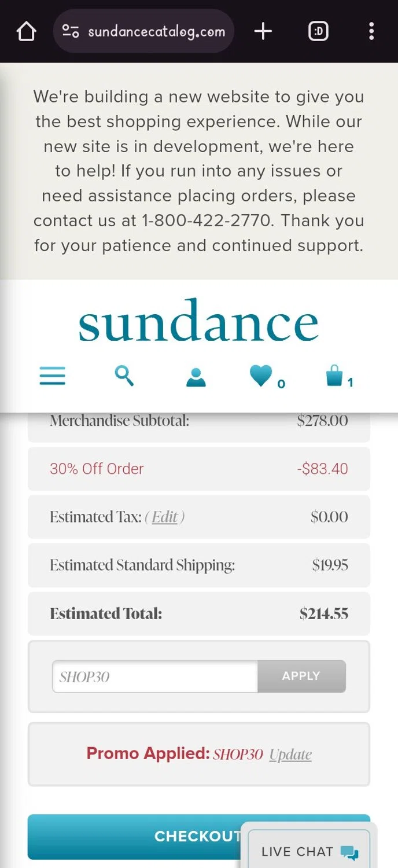
Task: Start a LIVE CHAT session
Action: (309, 851)
